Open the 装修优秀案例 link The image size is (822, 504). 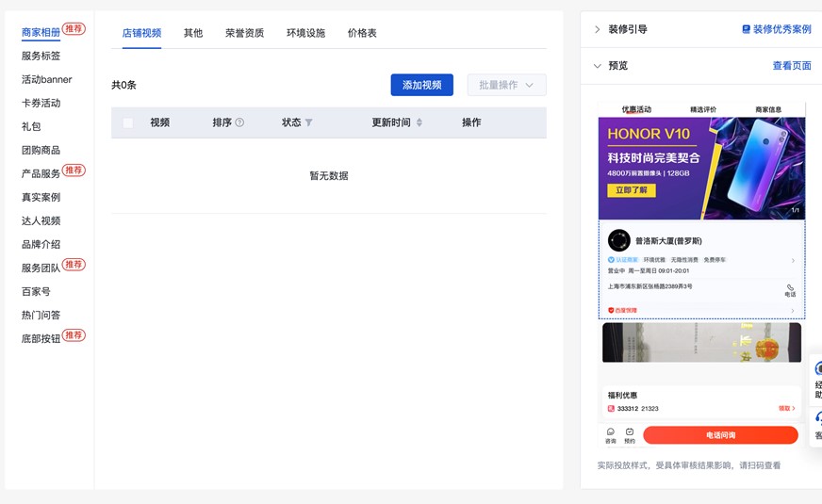point(777,29)
